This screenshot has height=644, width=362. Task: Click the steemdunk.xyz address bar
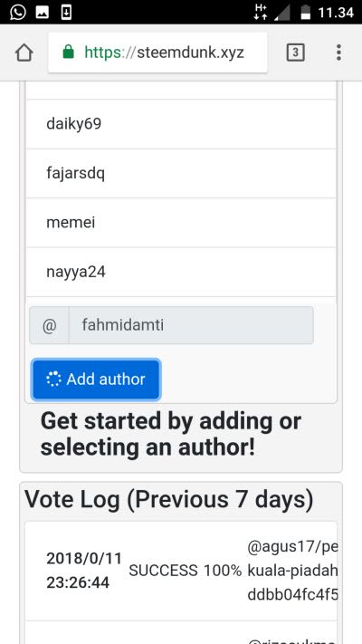point(157,53)
